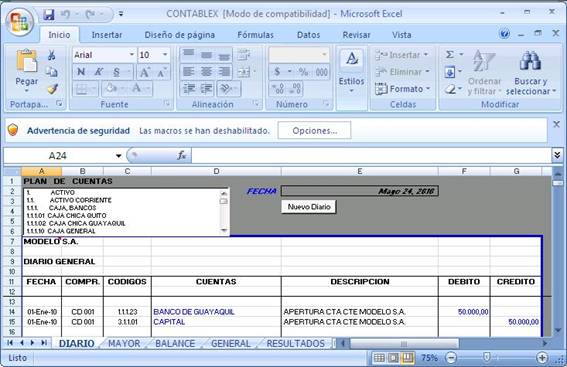The width and height of the screenshot is (567, 367).
Task: Apply fill color with the paint bucket
Action: pyautogui.click(x=111, y=88)
